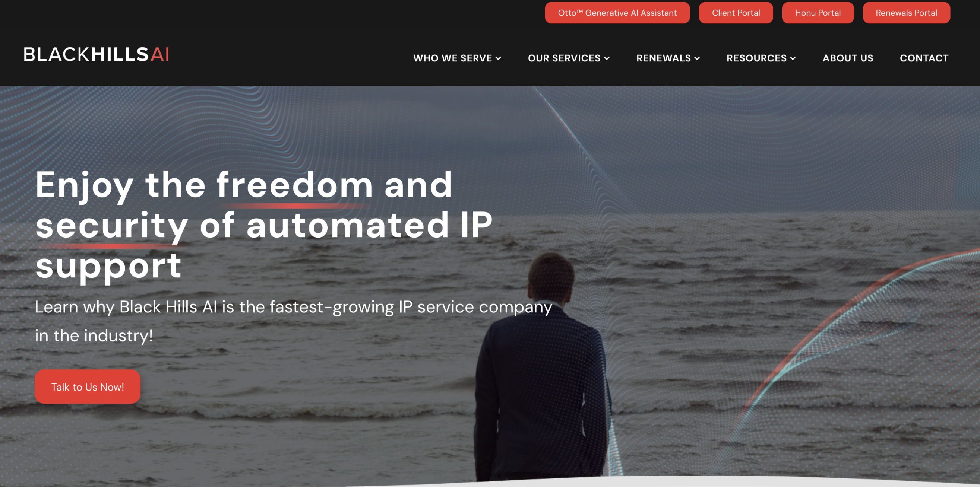Screen dimensions: 980x487
Task: Go to the CONTACT page
Action: point(924,58)
